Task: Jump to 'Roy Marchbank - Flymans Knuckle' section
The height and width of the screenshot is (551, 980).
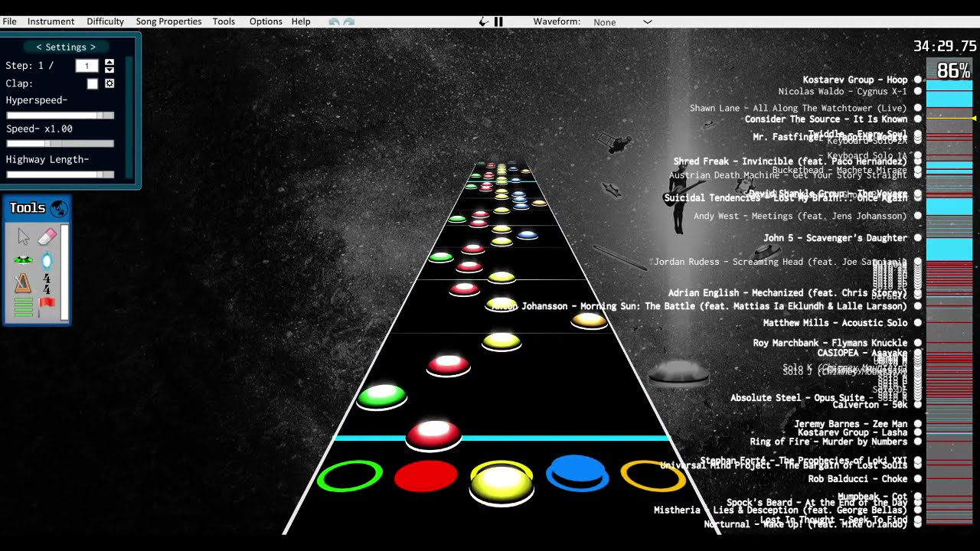Action: click(830, 343)
